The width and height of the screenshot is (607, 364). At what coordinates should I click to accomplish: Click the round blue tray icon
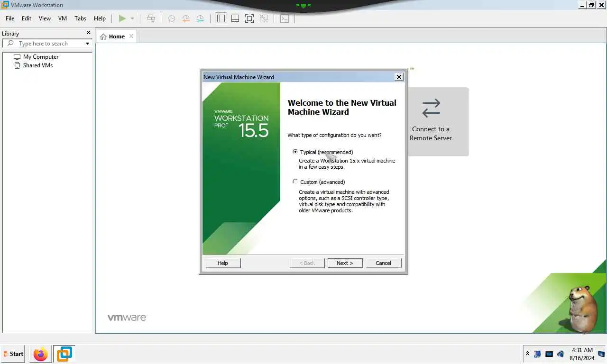[561, 354]
